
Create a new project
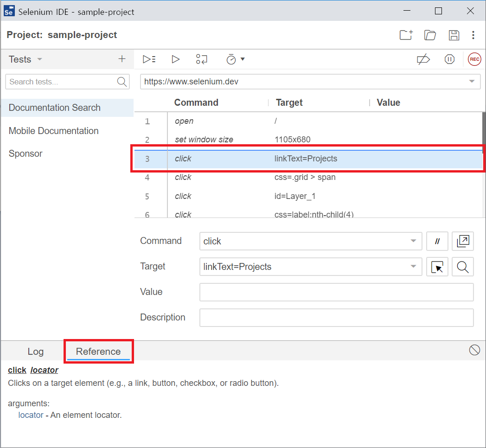click(x=406, y=35)
